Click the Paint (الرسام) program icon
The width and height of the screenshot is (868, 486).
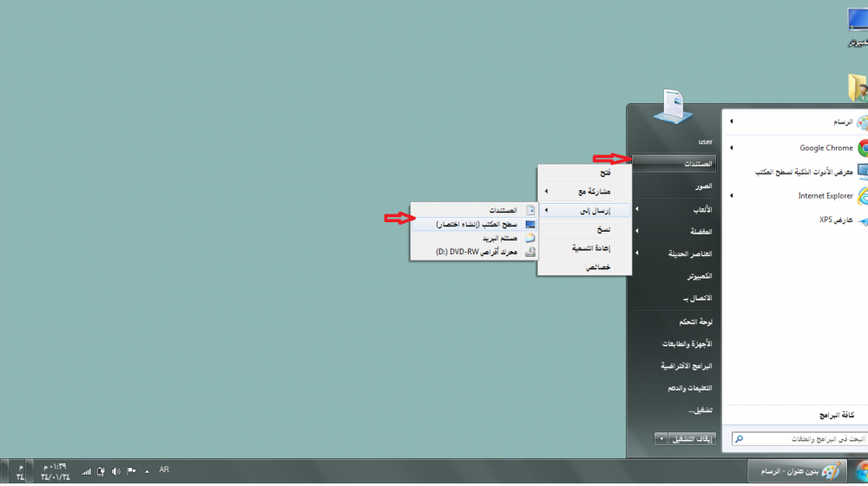[x=861, y=123]
